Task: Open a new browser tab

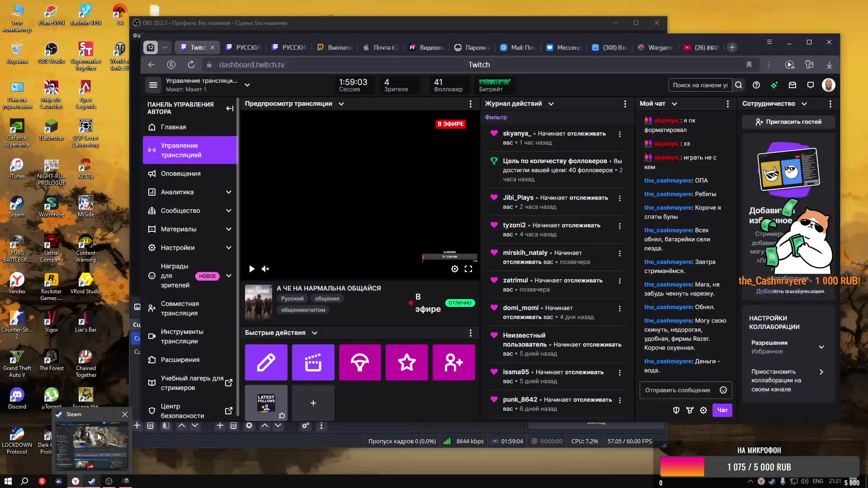Action: point(732,47)
